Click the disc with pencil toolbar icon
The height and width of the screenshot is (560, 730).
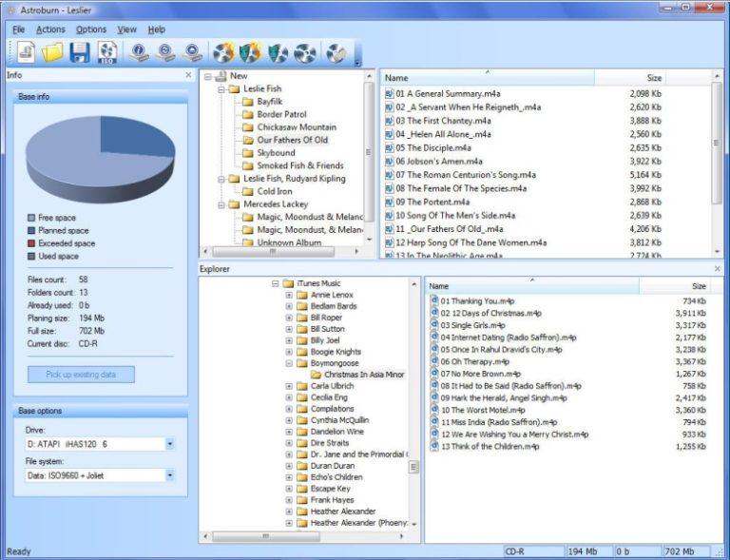[x=336, y=53]
